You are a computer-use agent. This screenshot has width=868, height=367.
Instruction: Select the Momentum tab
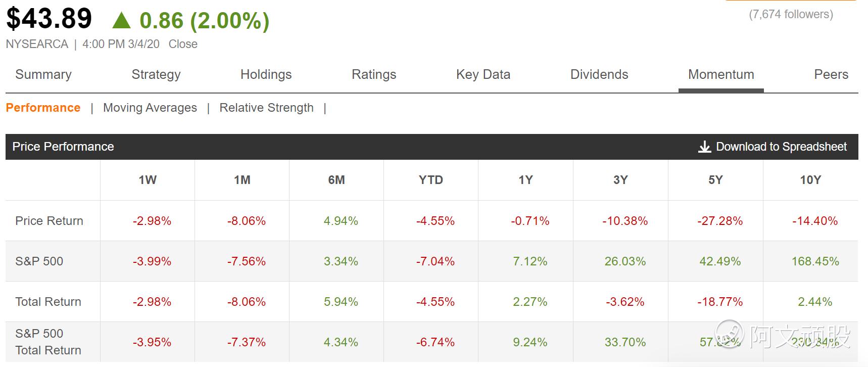(x=721, y=74)
